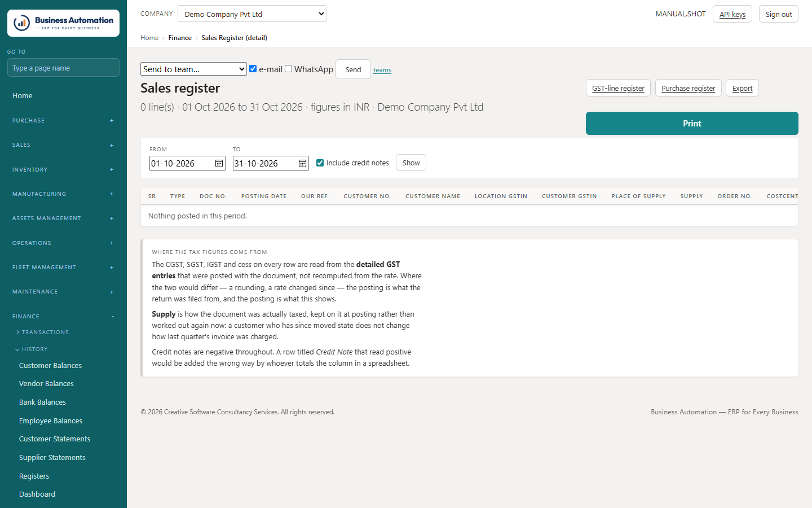This screenshot has height=508, width=812.
Task: Open Customer Statements page
Action: pos(55,439)
